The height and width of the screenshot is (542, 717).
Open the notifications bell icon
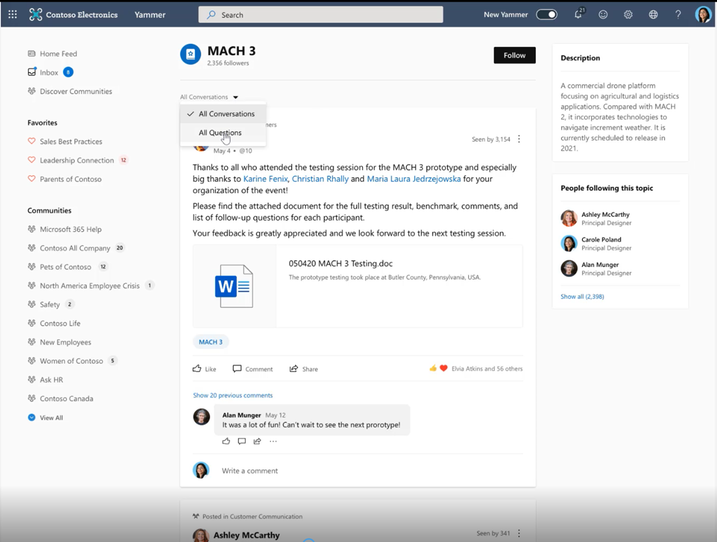coord(579,14)
